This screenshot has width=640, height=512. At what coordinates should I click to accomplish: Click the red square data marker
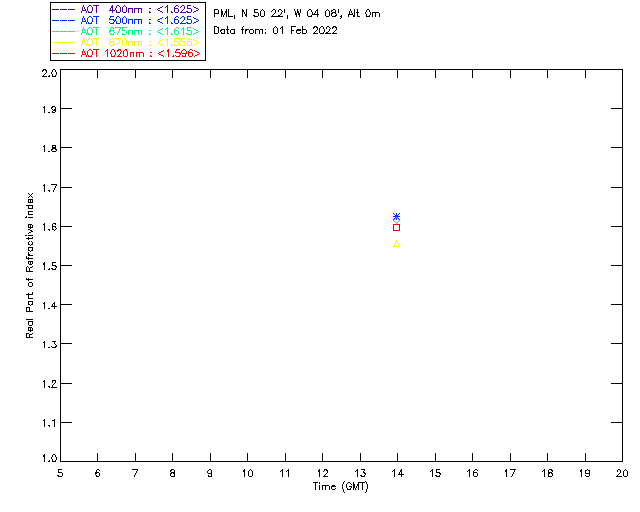click(397, 228)
